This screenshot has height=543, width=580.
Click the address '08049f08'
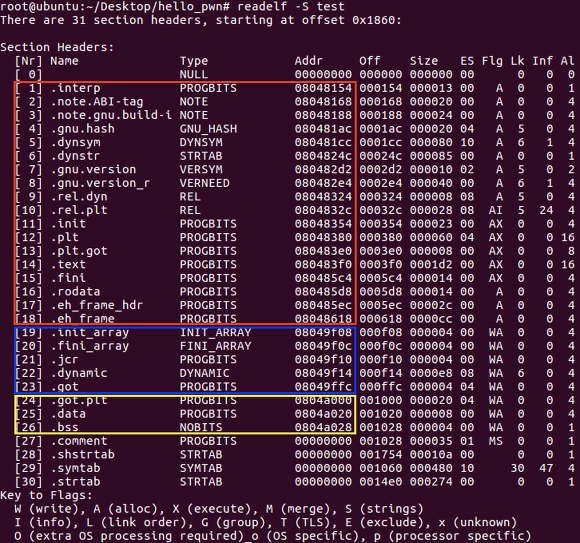click(x=323, y=333)
